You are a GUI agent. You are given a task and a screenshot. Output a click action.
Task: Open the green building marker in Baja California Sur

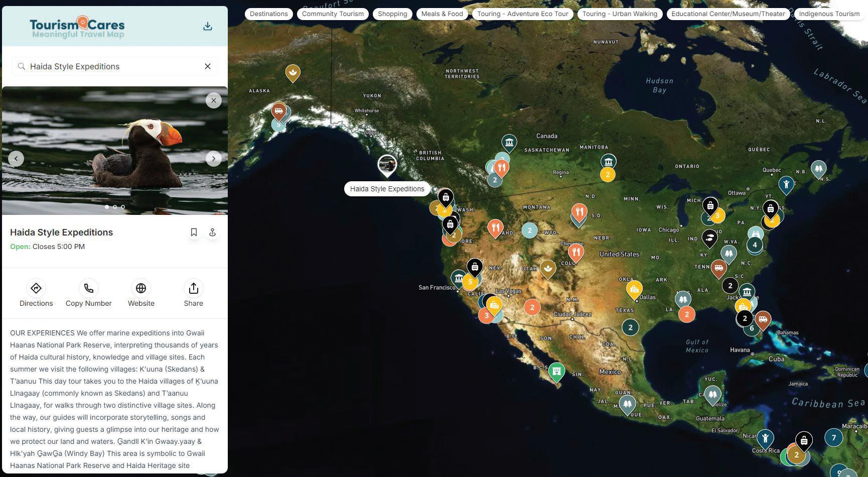click(x=556, y=372)
